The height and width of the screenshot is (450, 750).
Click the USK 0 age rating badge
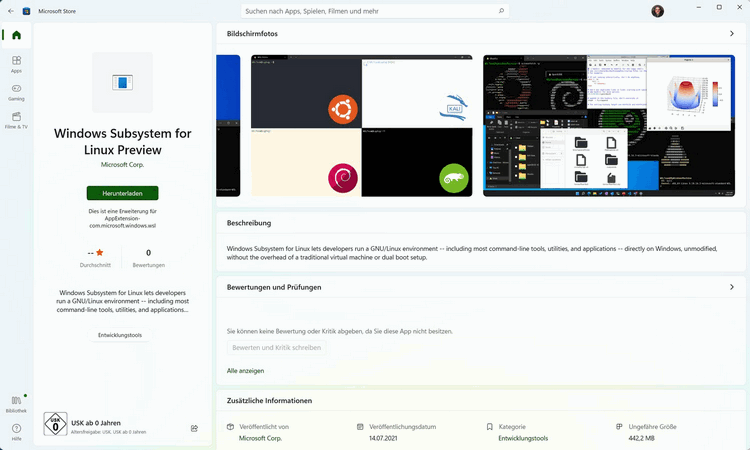(x=55, y=424)
